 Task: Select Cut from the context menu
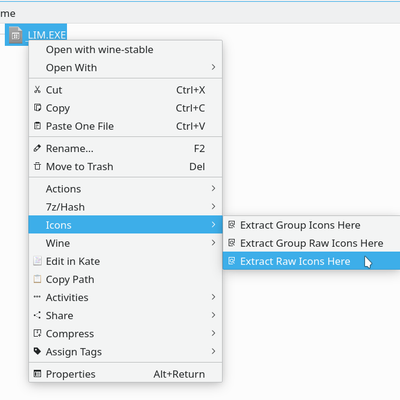point(125,90)
